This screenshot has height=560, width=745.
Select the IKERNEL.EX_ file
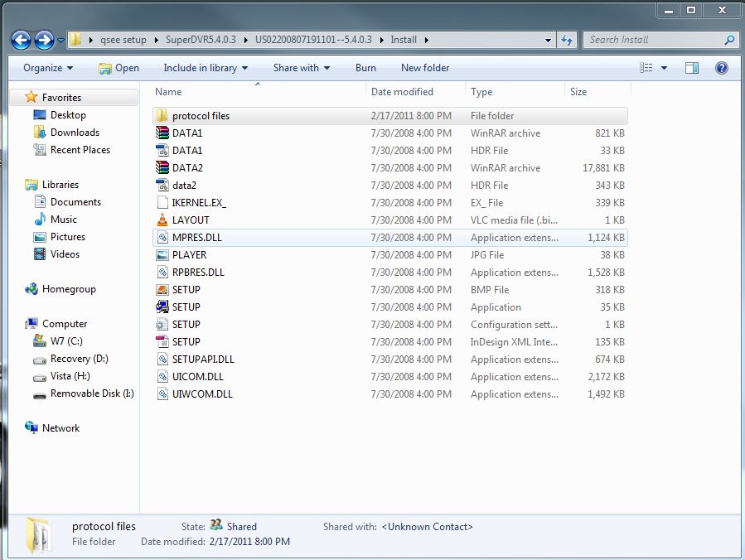199,203
